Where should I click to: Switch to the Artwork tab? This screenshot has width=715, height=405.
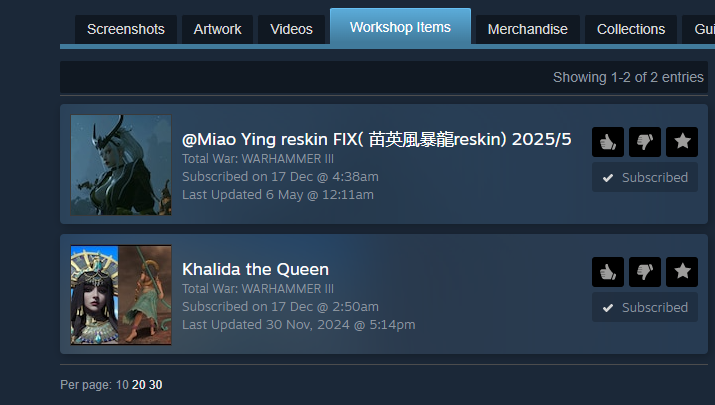click(218, 29)
